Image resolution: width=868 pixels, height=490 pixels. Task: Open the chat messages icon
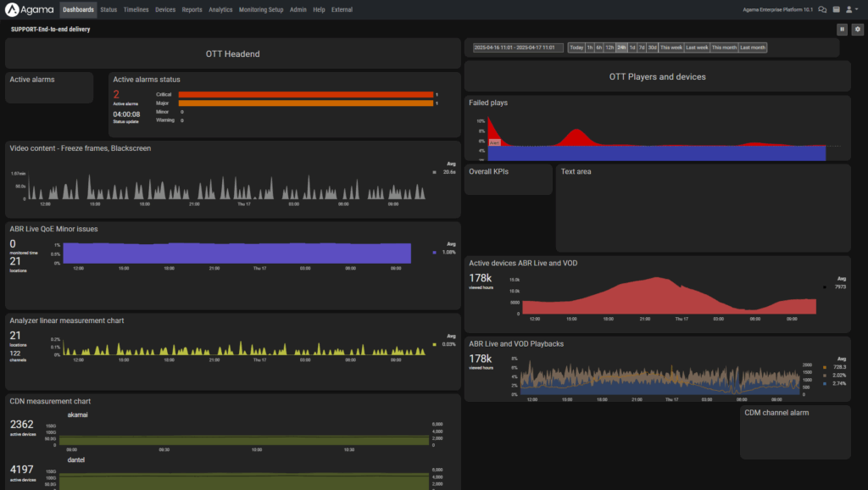coord(822,9)
